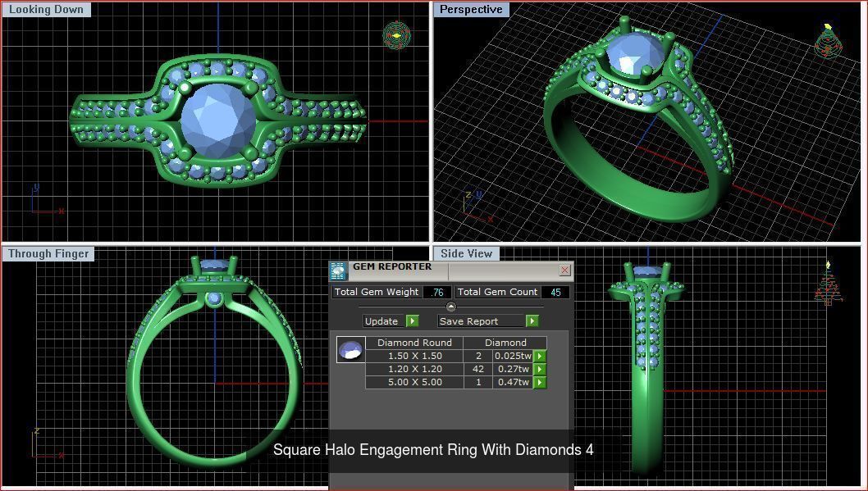This screenshot has height=491, width=868.
Task: Click the '1.20 X 1.20' size cell
Action: click(414, 370)
